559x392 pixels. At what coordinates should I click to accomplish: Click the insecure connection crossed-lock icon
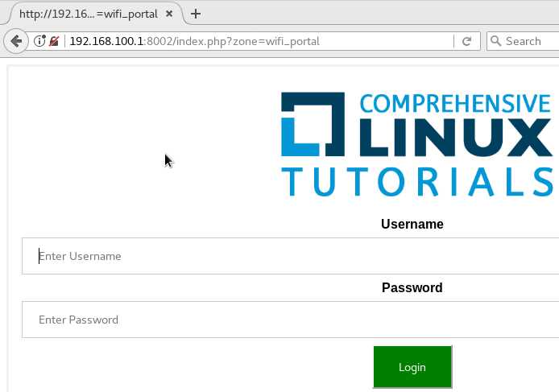54,41
